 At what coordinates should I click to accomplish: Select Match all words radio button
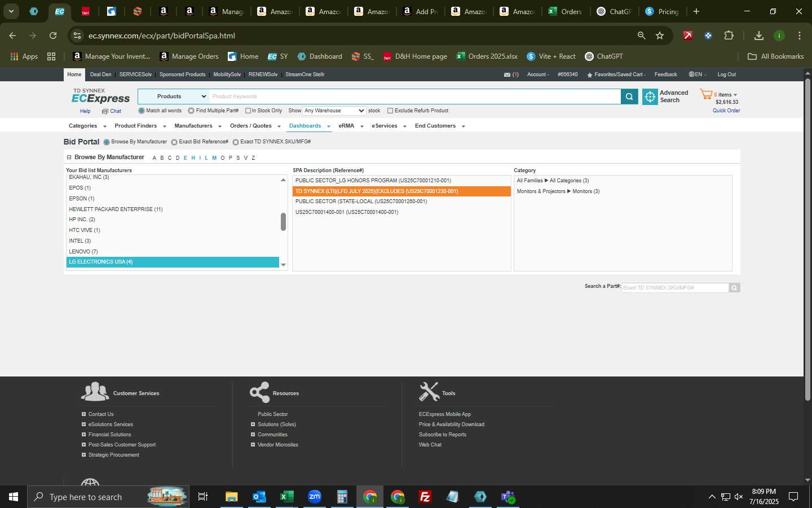[142, 111]
